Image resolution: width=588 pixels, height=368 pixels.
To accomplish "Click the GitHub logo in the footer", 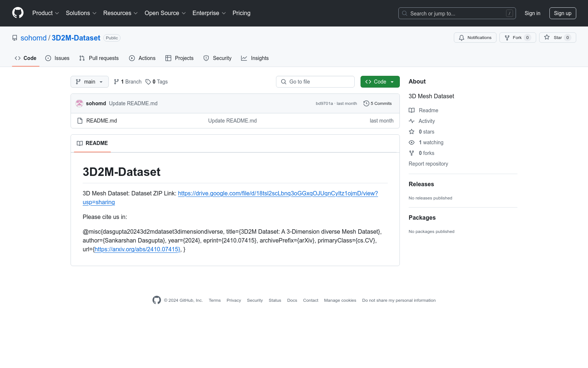I will (157, 300).
